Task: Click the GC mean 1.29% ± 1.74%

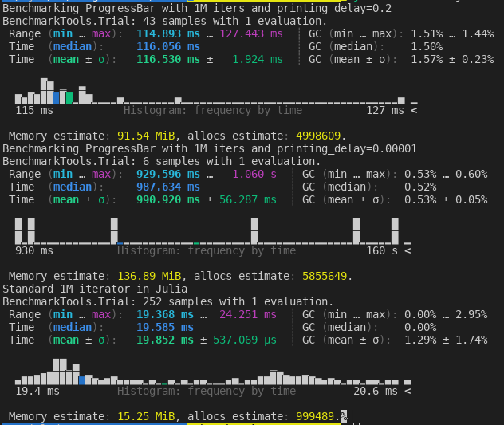Action: point(446,340)
